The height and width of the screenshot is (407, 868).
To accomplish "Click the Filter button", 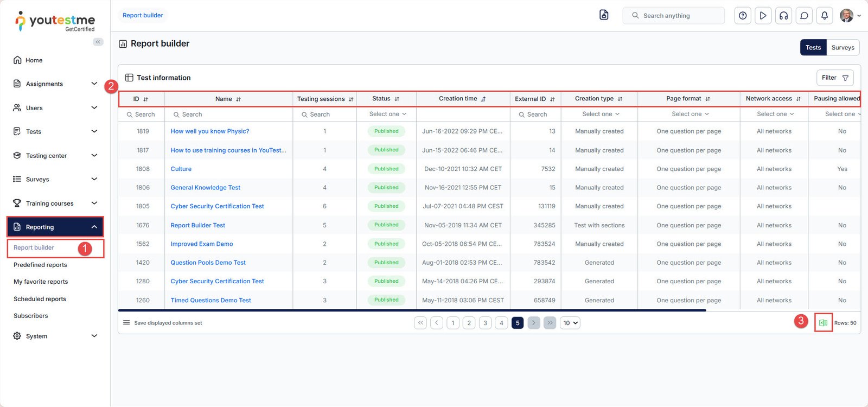I will pos(835,78).
